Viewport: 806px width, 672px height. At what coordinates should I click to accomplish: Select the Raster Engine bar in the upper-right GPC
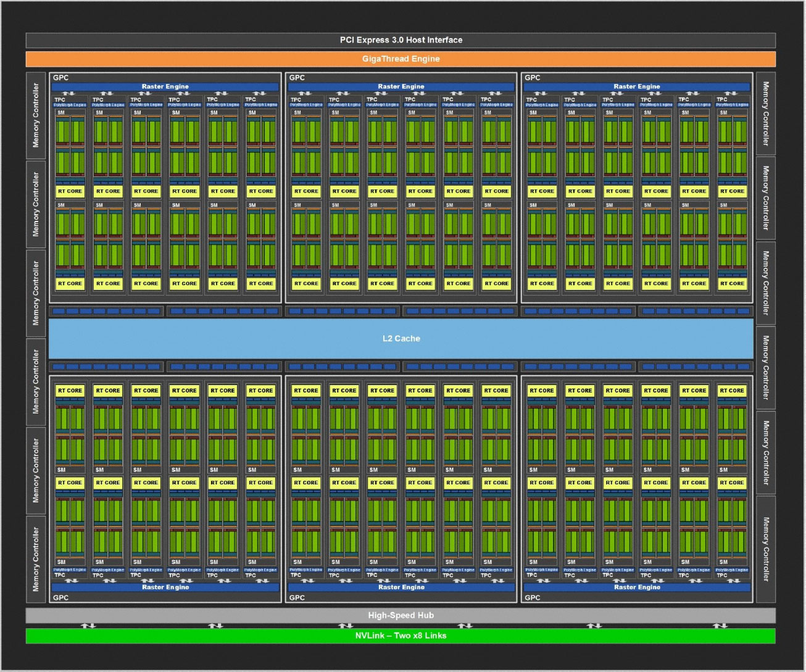click(637, 86)
